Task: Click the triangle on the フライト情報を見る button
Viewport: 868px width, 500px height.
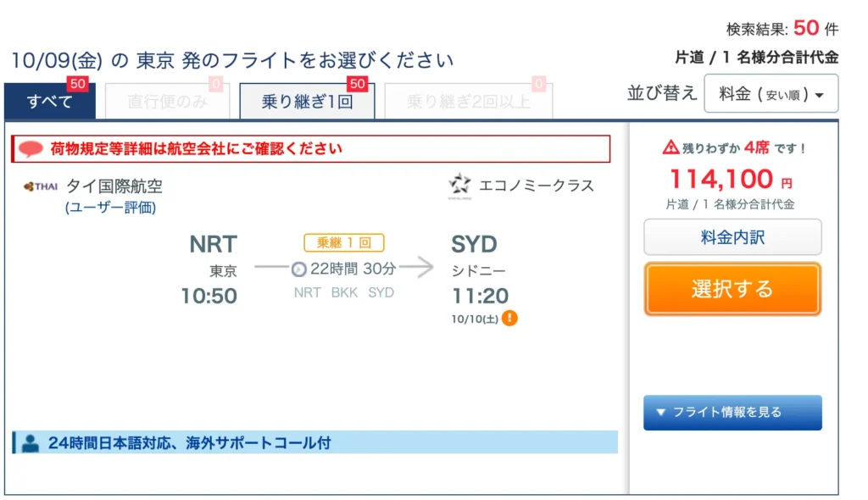Action: tap(660, 412)
